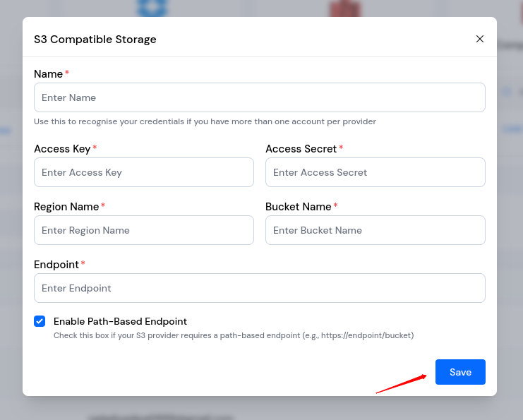Click the Name field label

(48, 74)
